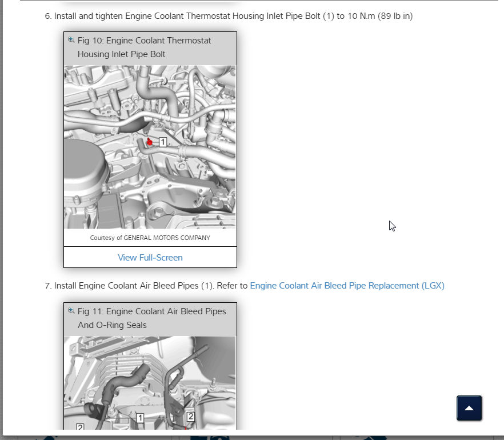Click the Fig 11 air bleed pipes illustration

point(150,383)
